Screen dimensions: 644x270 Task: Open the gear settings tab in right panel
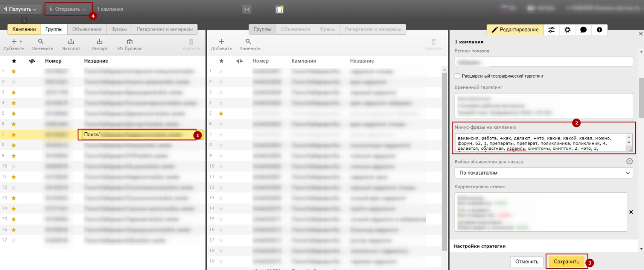click(x=567, y=30)
